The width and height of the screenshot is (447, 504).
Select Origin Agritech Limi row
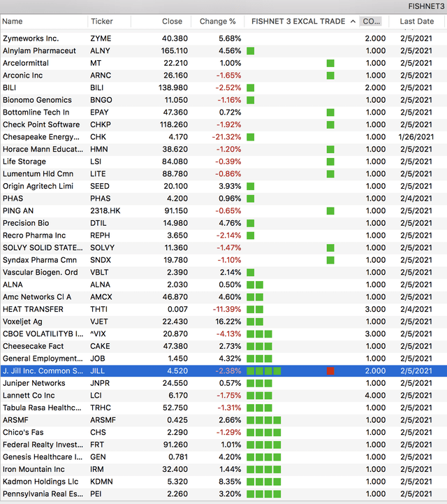point(223,187)
